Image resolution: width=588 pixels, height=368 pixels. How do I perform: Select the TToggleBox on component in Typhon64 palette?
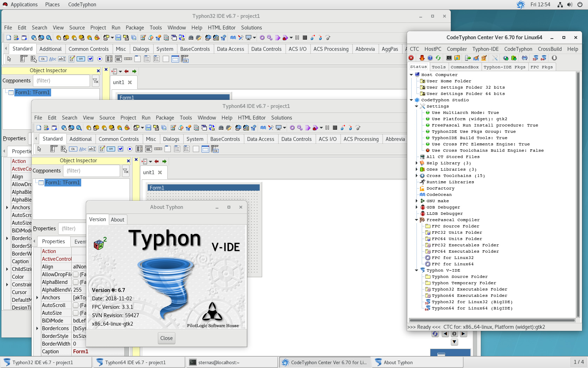[111, 149]
